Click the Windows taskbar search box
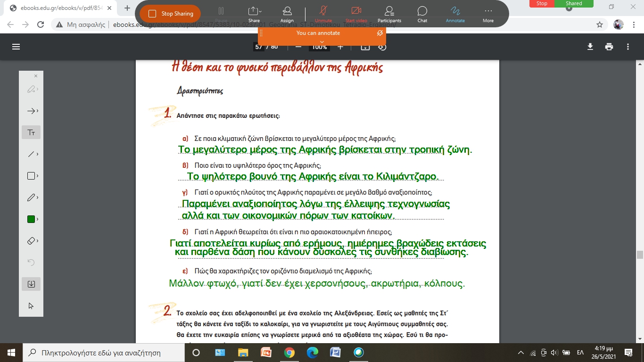This screenshot has height=362, width=644. 103,353
